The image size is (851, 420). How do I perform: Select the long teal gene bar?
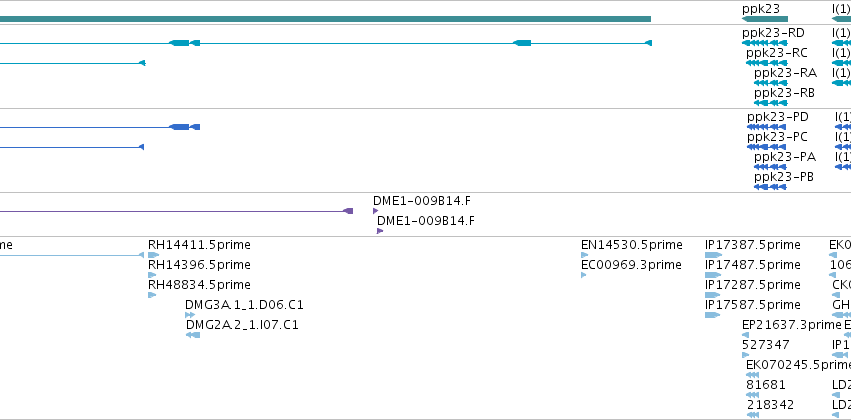click(x=325, y=19)
